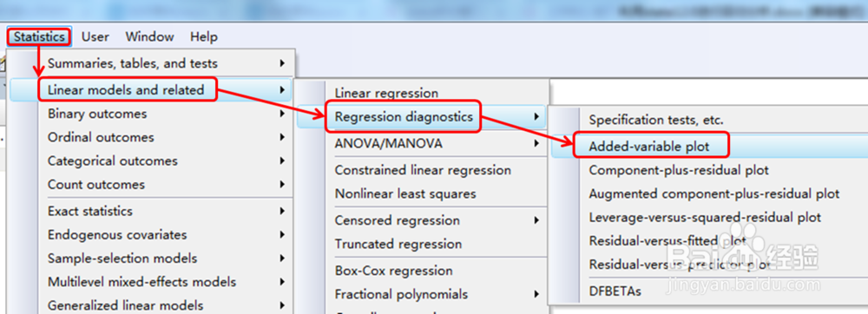
Task: Select Linear models and related
Action: (152, 89)
